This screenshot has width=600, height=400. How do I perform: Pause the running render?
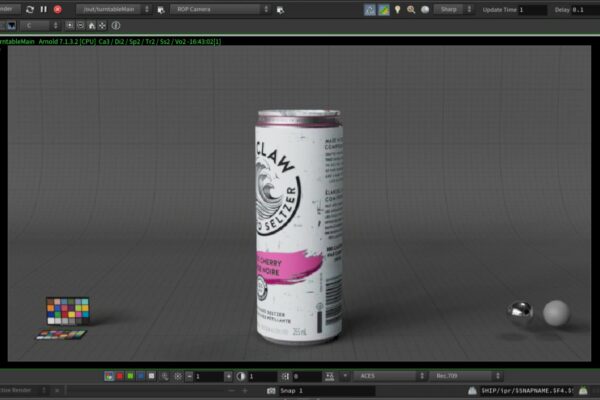pos(44,9)
